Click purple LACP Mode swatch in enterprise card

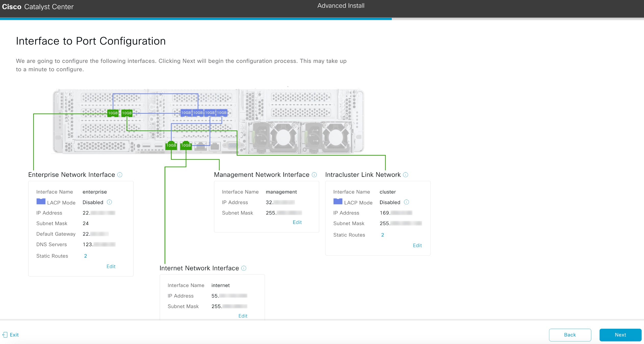pos(41,202)
